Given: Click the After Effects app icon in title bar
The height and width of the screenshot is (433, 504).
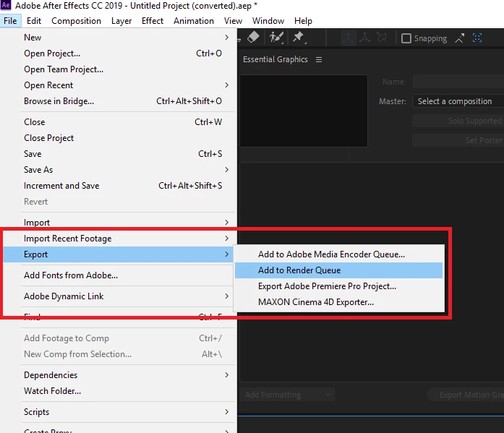Looking at the screenshot, I should (6, 5).
